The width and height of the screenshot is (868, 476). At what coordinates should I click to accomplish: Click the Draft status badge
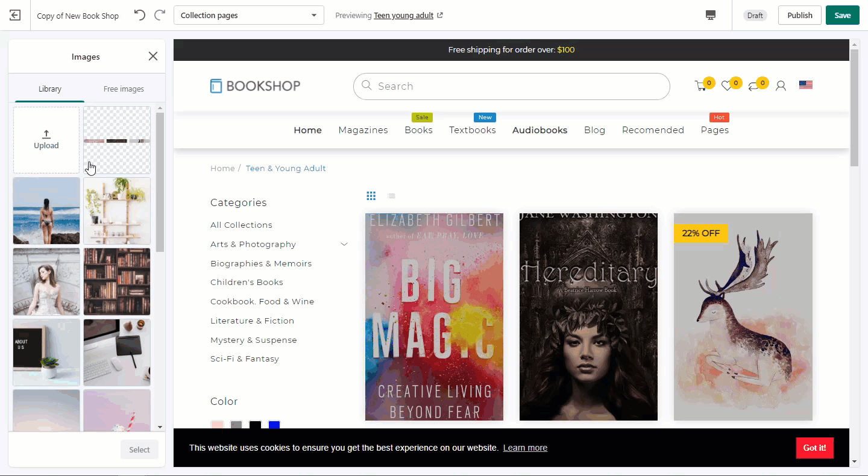[755, 16]
